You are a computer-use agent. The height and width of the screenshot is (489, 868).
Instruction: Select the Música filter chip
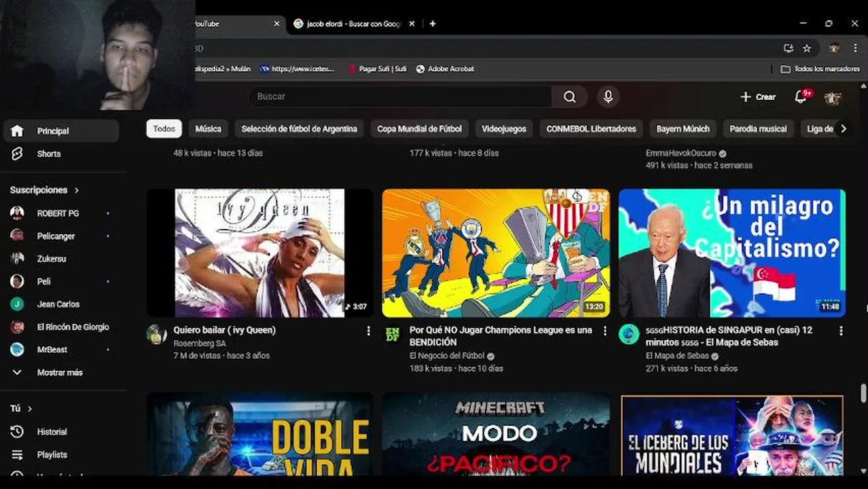[209, 129]
